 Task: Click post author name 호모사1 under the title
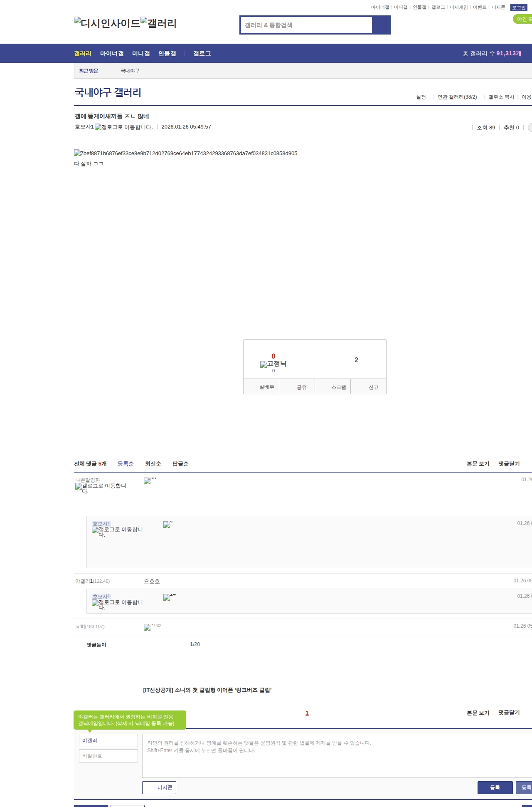[x=84, y=127]
